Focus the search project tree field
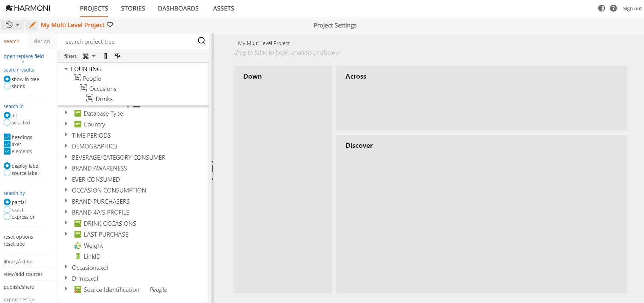The image size is (644, 303). pyautogui.click(x=129, y=41)
